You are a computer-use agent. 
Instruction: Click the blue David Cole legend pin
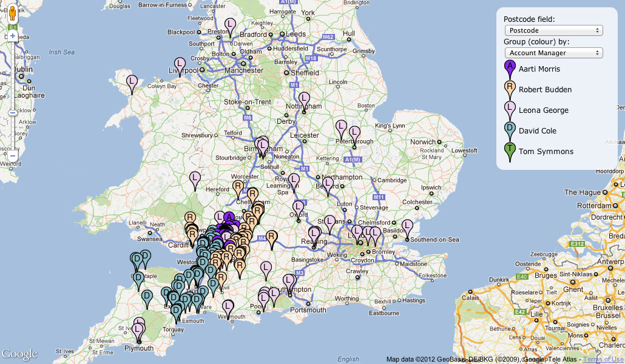pos(510,130)
